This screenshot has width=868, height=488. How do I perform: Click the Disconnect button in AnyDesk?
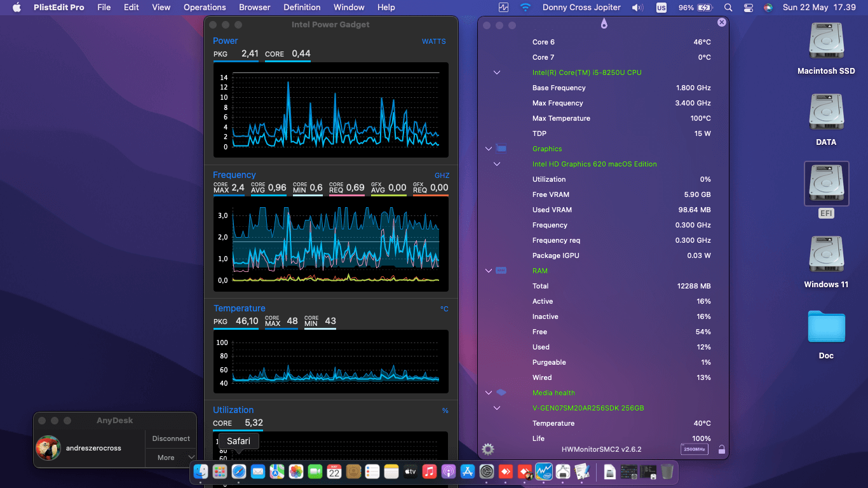[x=170, y=438]
